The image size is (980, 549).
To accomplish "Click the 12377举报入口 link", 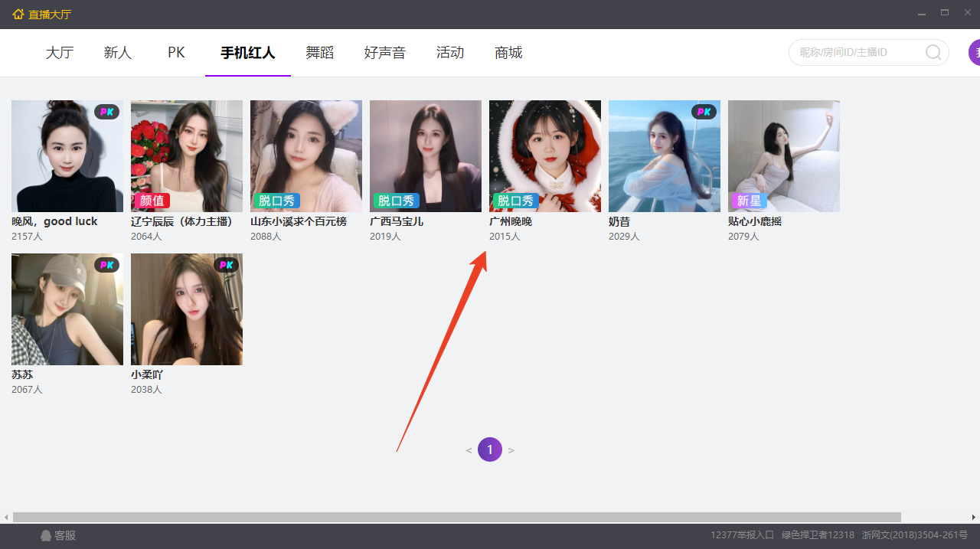I will pos(742,535).
